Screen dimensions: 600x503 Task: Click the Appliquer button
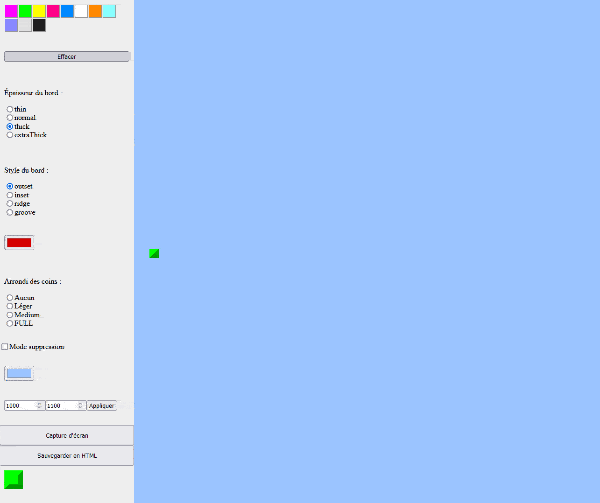tap(101, 406)
